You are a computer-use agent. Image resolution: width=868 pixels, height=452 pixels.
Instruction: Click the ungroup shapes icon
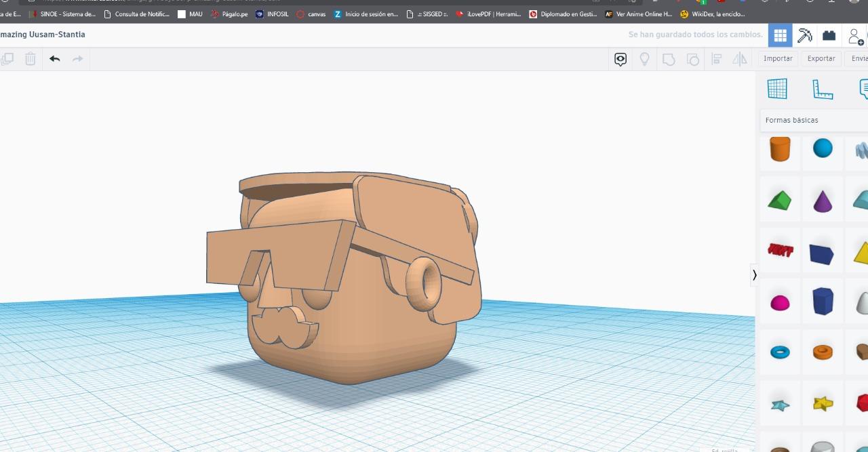point(692,60)
